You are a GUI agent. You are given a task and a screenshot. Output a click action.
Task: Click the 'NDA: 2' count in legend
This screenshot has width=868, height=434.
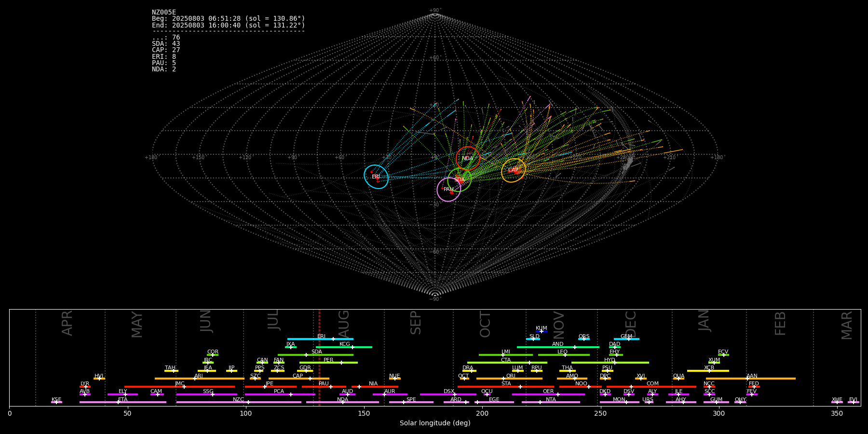click(164, 69)
